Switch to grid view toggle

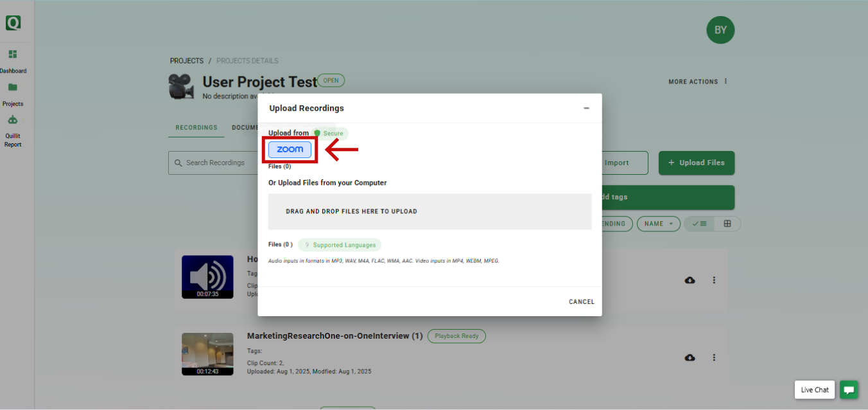[727, 224]
